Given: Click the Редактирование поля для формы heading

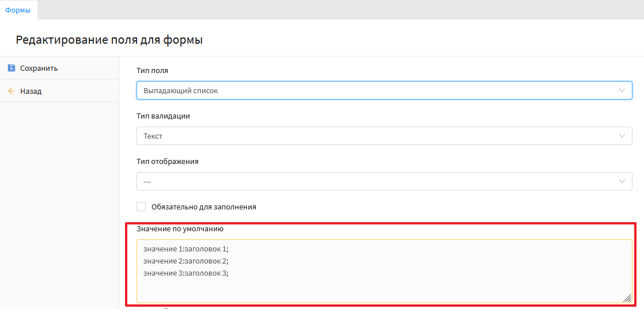Looking at the screenshot, I should click(x=109, y=40).
